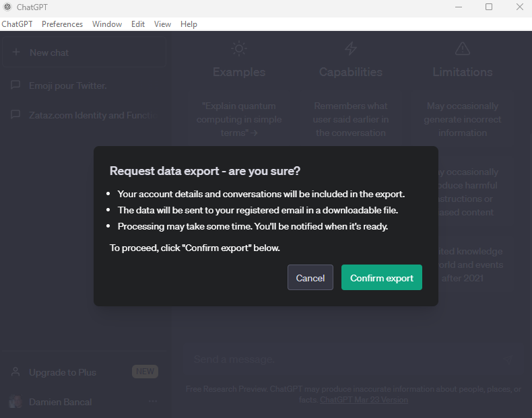The height and width of the screenshot is (418, 532).
Task: Start a New chat
Action: pyautogui.click(x=84, y=53)
